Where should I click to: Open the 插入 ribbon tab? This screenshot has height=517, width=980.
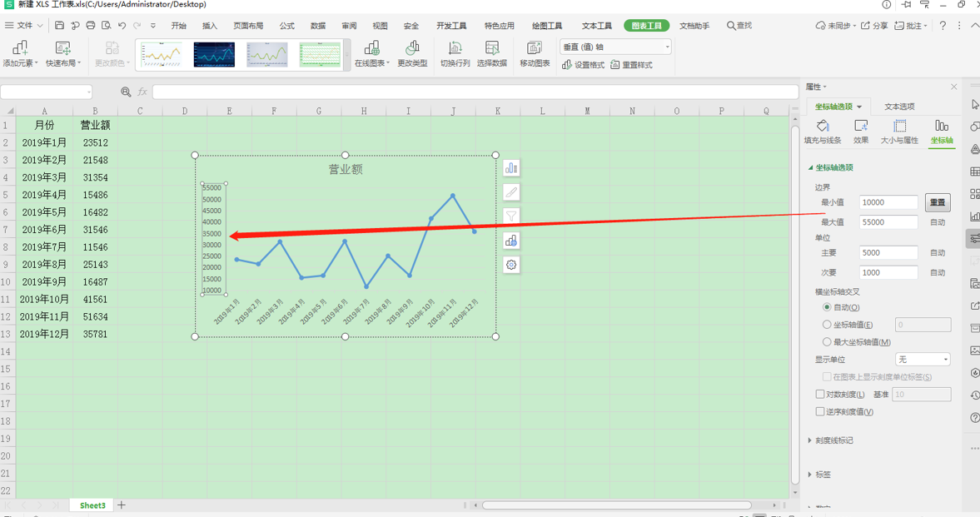[x=207, y=25]
